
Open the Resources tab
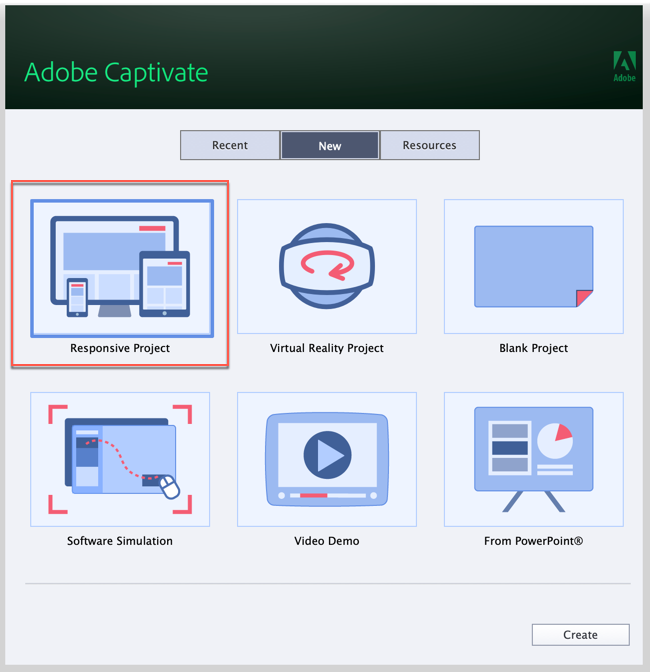pos(430,145)
